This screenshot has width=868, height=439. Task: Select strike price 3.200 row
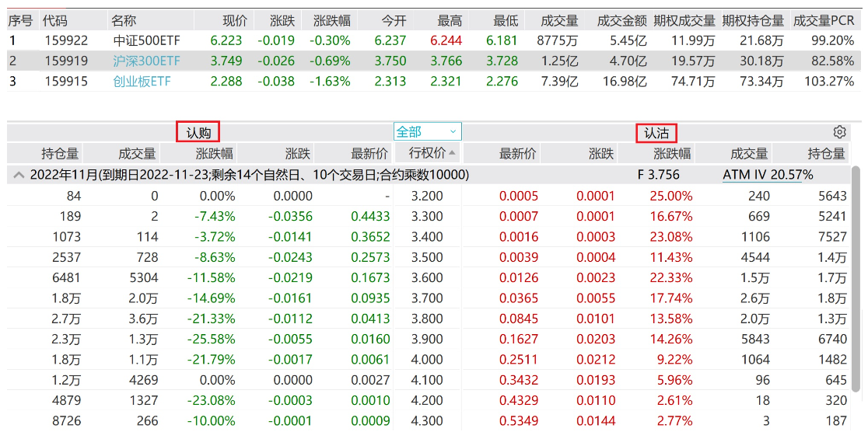pyautogui.click(x=427, y=196)
